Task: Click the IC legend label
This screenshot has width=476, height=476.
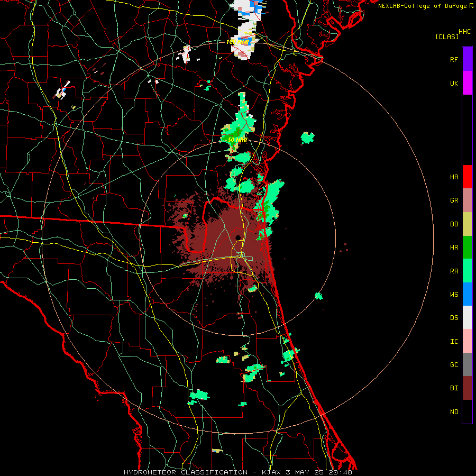Action: pyautogui.click(x=454, y=342)
